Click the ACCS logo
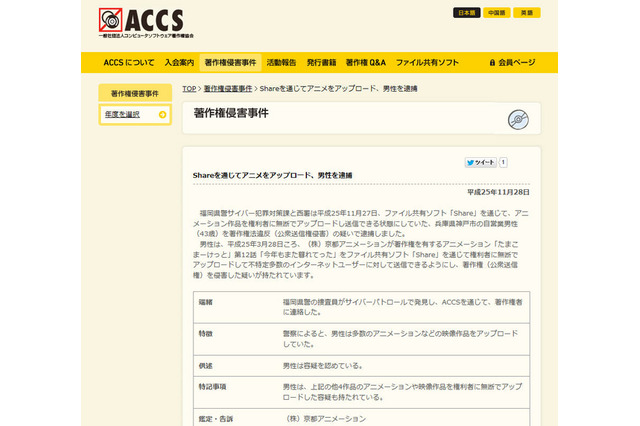 (146, 23)
